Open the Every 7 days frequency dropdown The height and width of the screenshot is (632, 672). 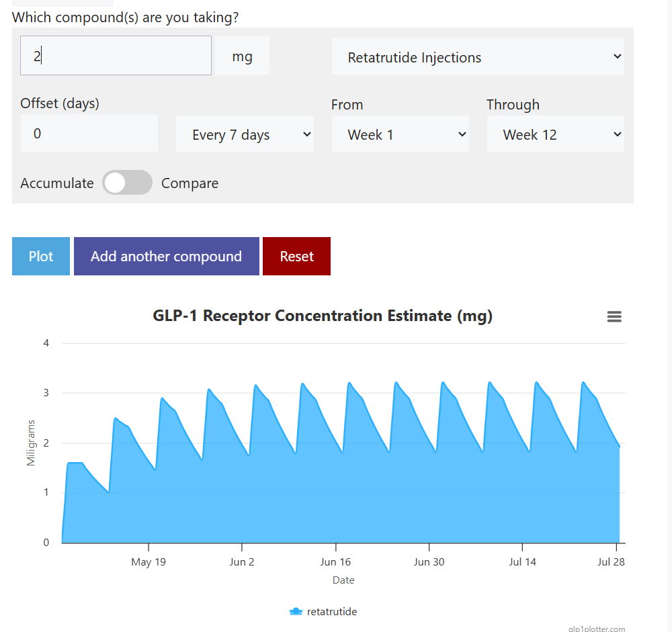245,134
